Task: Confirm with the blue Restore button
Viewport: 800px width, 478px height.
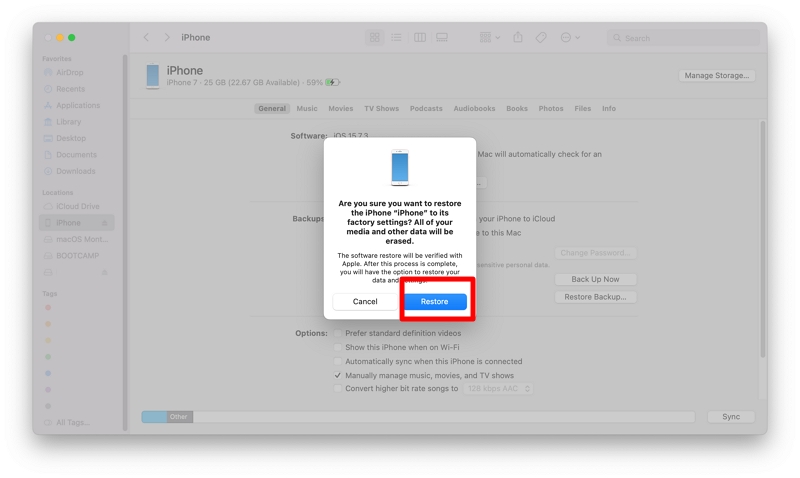Action: click(x=434, y=301)
